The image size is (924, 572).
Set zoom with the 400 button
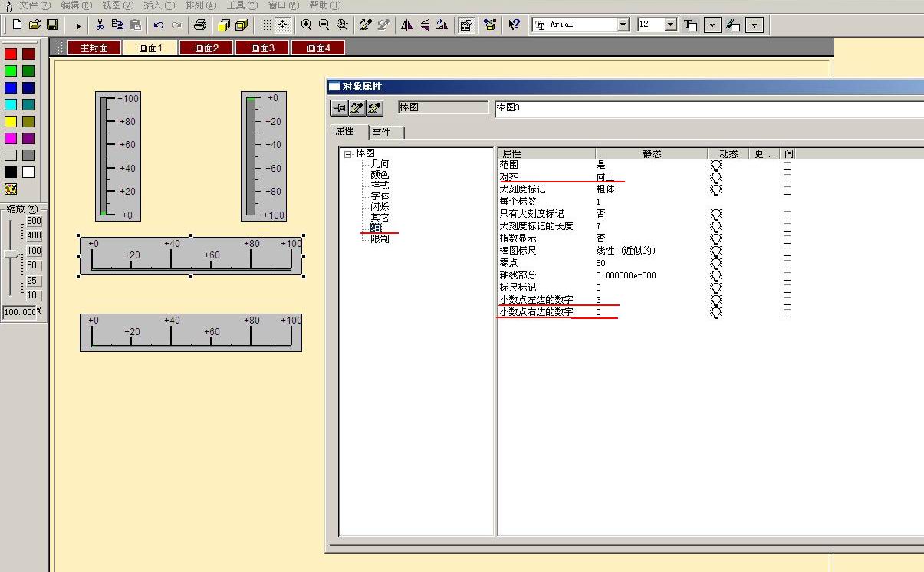[x=34, y=235]
